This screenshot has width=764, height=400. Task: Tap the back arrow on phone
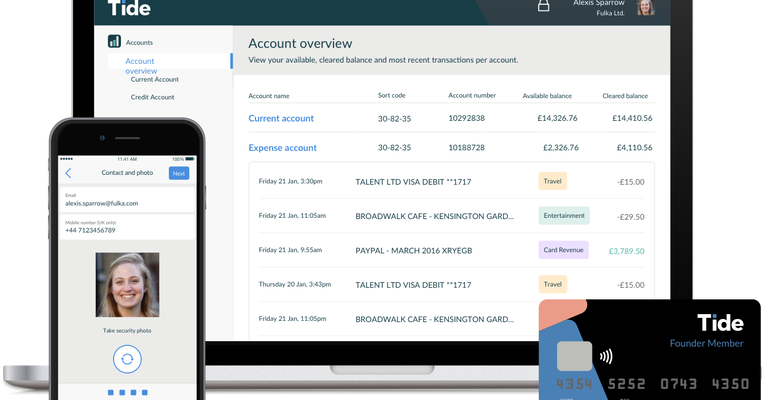(68, 173)
